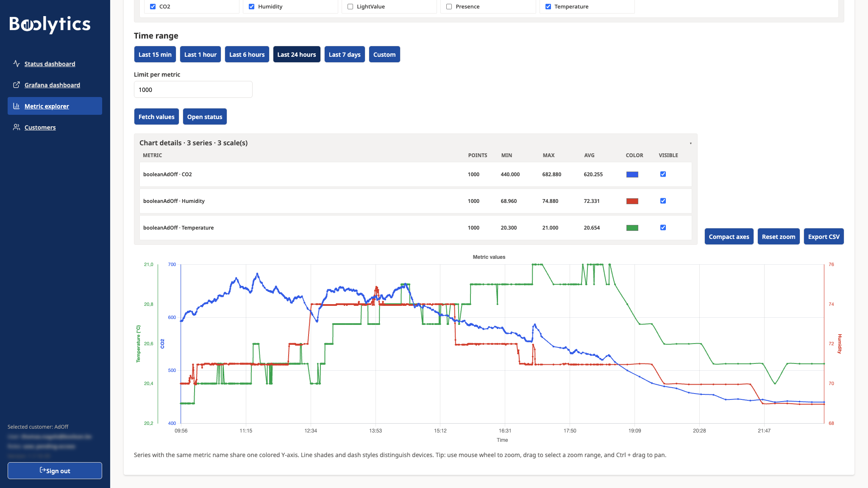The image size is (868, 488).
Task: Select Last 24 hours time range
Action: pyautogui.click(x=297, y=54)
